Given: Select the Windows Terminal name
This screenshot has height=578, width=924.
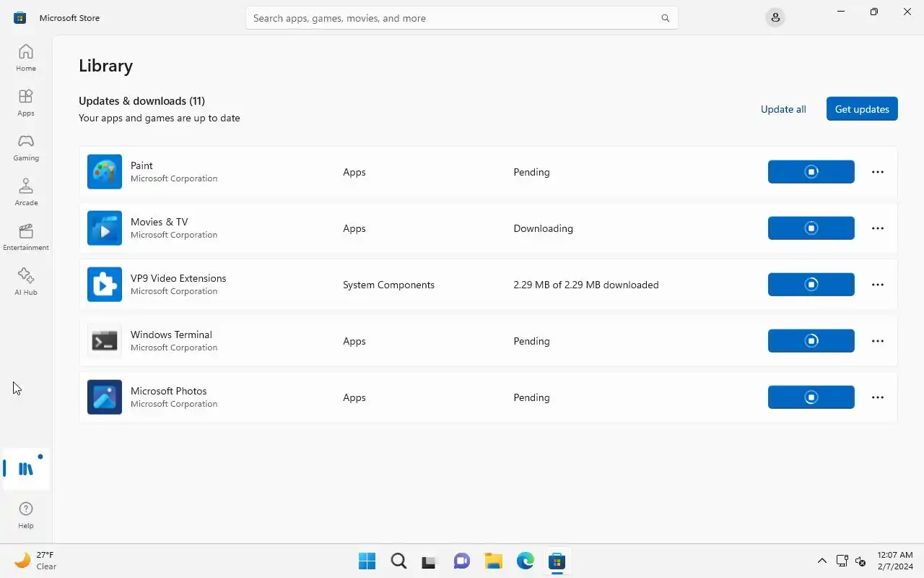Looking at the screenshot, I should pos(171,335).
